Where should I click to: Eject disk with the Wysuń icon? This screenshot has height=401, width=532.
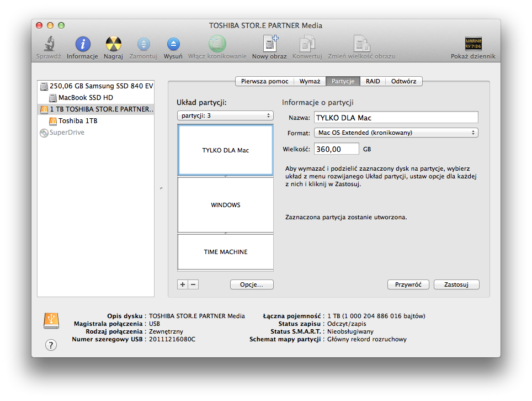pos(173,44)
